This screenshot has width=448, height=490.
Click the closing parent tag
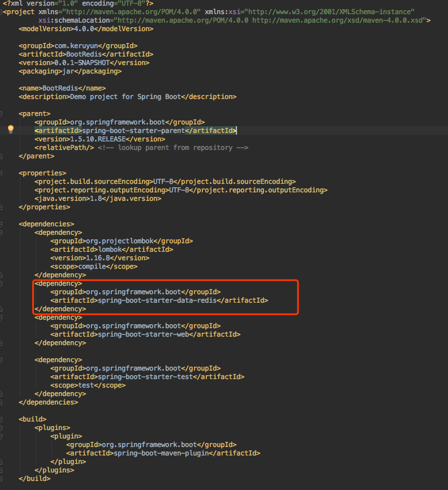tap(36, 156)
